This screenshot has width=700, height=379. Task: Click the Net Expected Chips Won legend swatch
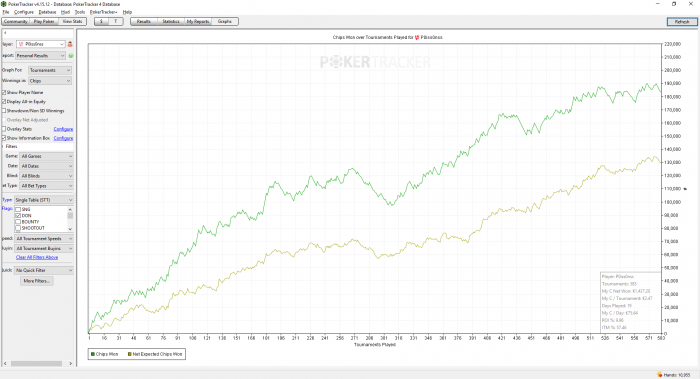click(x=130, y=354)
